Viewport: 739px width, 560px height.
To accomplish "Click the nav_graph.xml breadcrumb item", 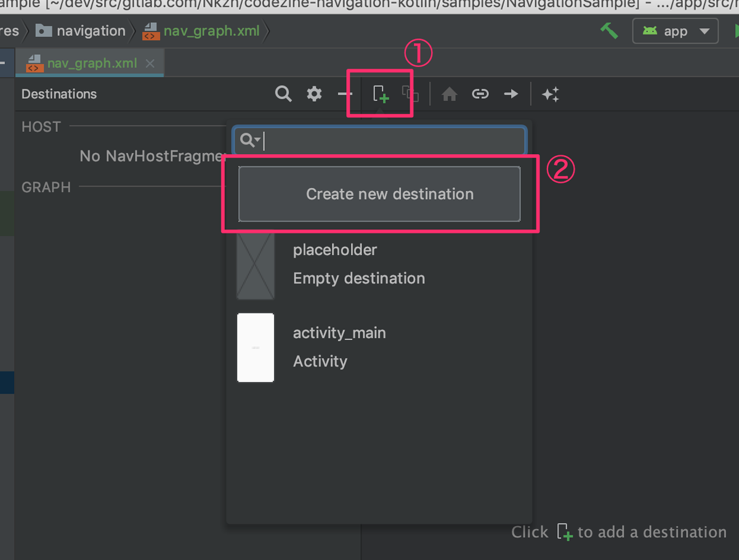I will [x=201, y=31].
